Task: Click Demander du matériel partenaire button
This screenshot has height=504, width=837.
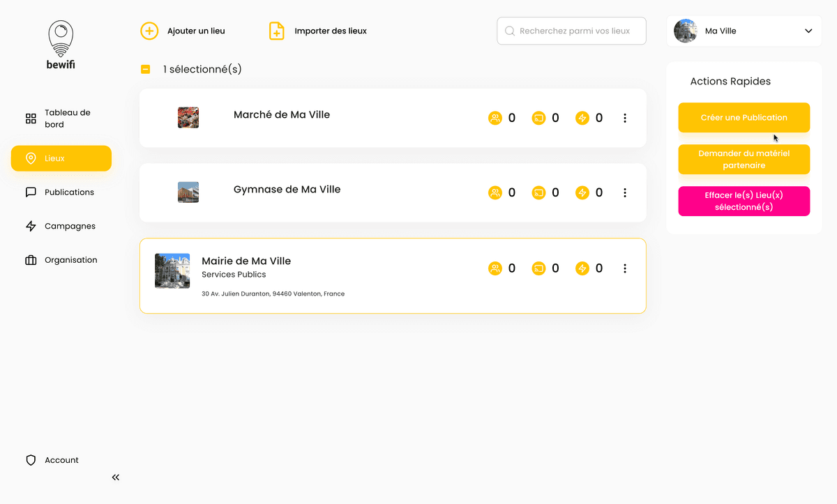Action: pos(744,160)
